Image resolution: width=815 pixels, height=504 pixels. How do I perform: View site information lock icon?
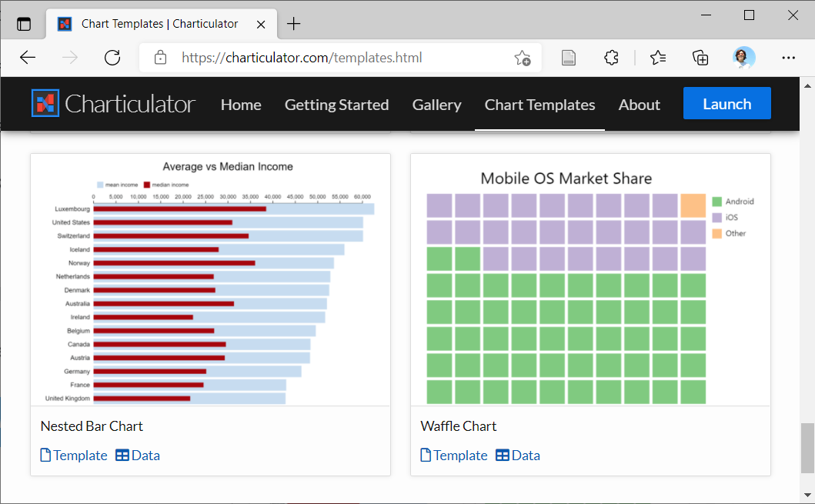coord(161,57)
